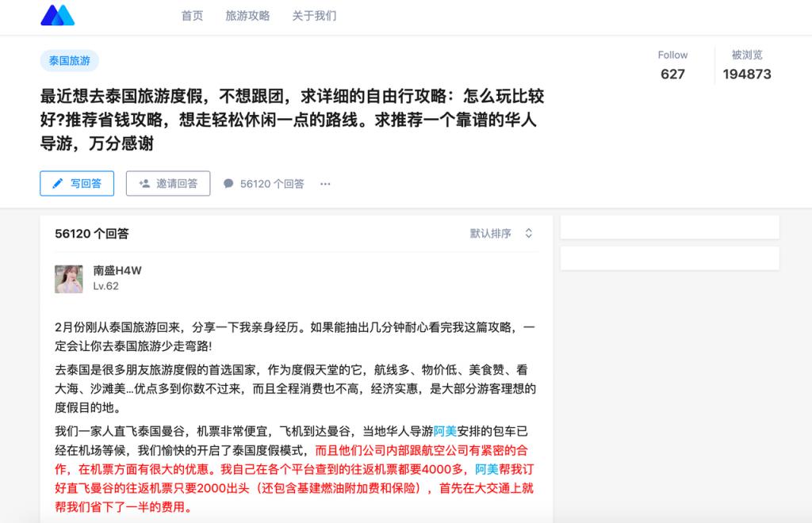Click the 被浏览 view count 194873

747,74
